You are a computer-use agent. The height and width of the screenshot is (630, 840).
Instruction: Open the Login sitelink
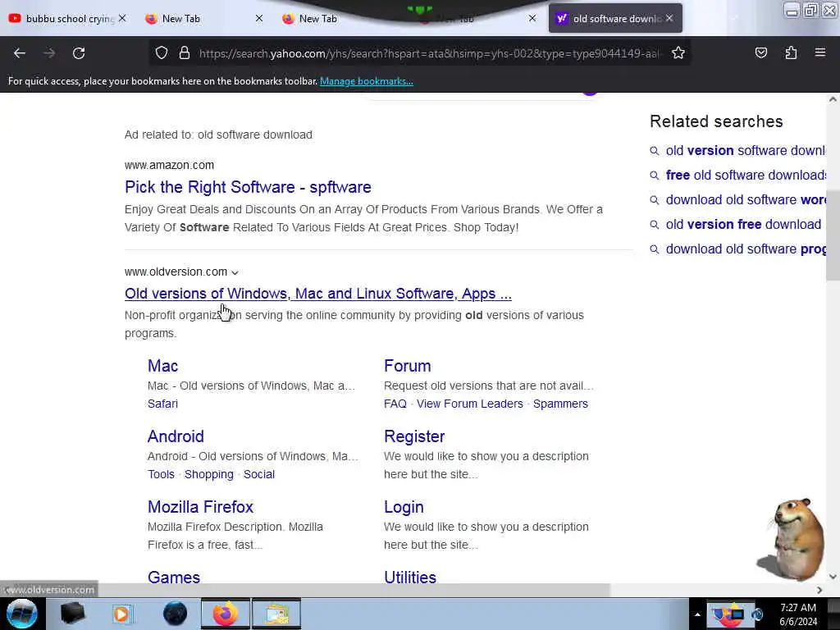tap(404, 507)
